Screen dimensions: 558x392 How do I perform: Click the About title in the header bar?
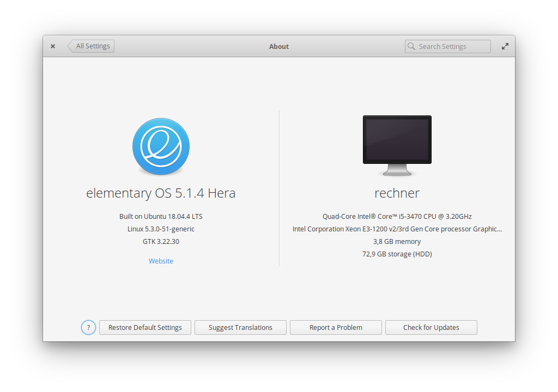tap(279, 47)
